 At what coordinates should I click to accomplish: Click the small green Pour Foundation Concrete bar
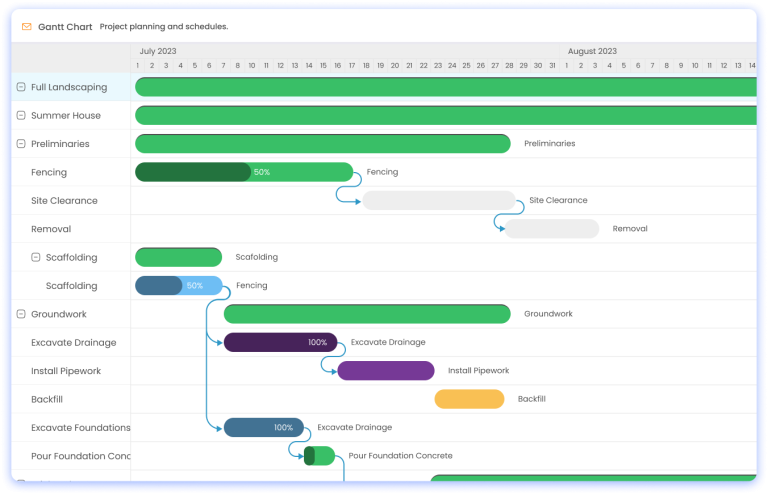[319, 456]
